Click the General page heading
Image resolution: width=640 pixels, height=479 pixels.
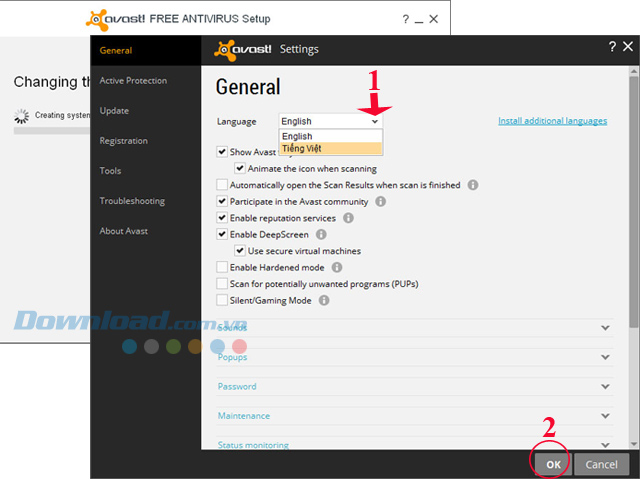coord(248,87)
